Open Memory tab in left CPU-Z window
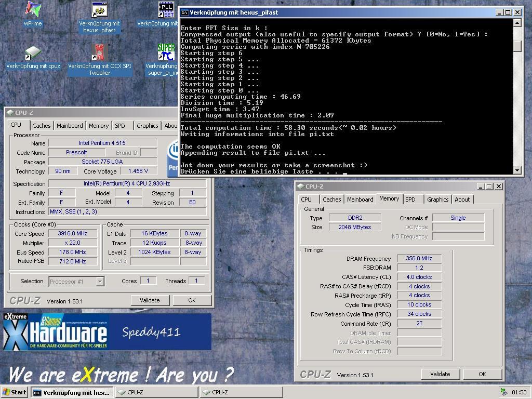The height and width of the screenshot is (399, 532). click(98, 126)
